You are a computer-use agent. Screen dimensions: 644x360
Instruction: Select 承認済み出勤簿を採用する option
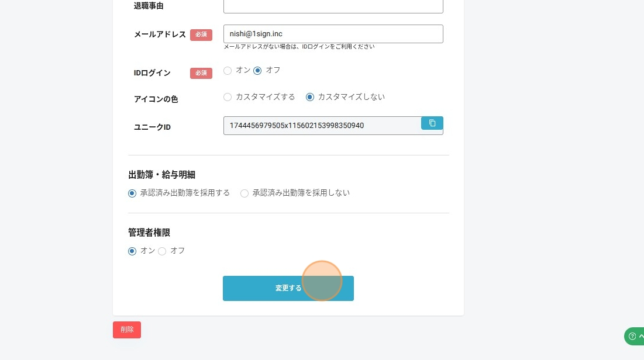click(x=132, y=193)
